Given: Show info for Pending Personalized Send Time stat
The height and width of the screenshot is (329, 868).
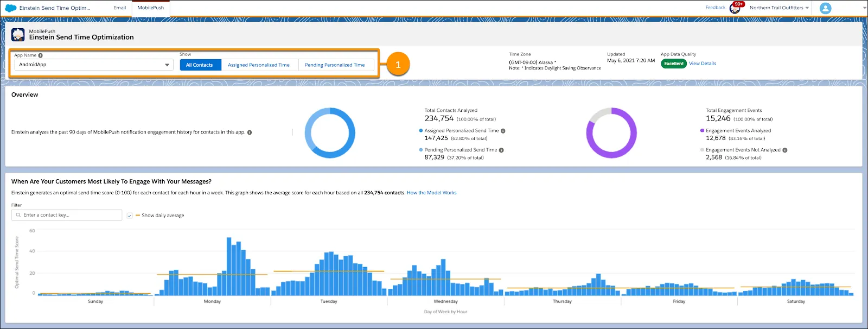Looking at the screenshot, I should click(501, 150).
